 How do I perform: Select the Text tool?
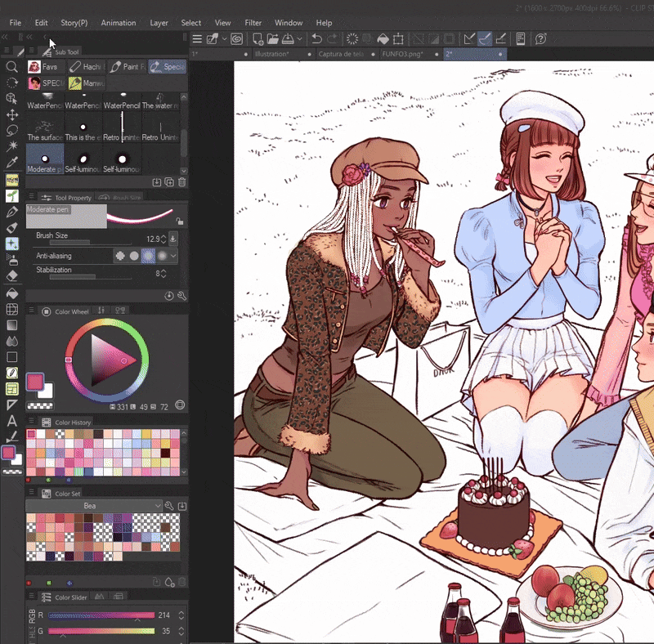coord(11,421)
